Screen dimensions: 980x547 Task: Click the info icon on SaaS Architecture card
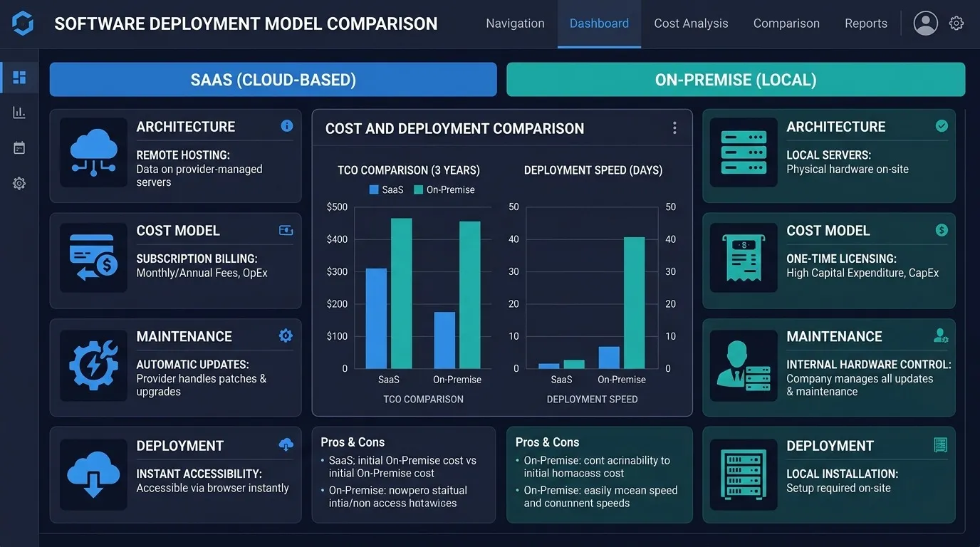[x=287, y=126]
